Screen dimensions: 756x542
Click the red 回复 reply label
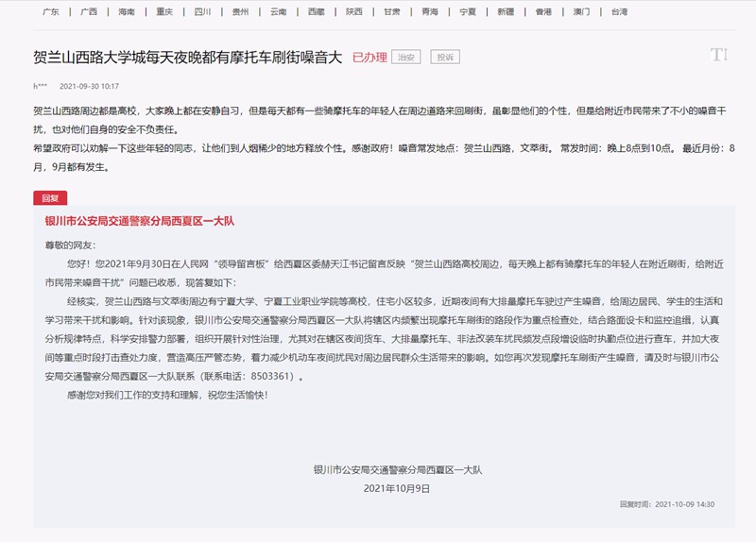50,198
